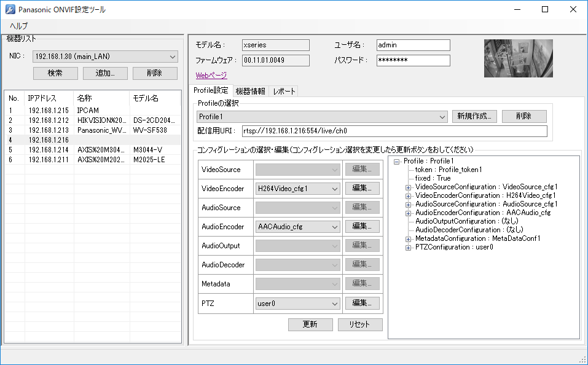Viewport: 588px width, 365px height.
Task: Click the パスワード password field
Action: coord(414,60)
